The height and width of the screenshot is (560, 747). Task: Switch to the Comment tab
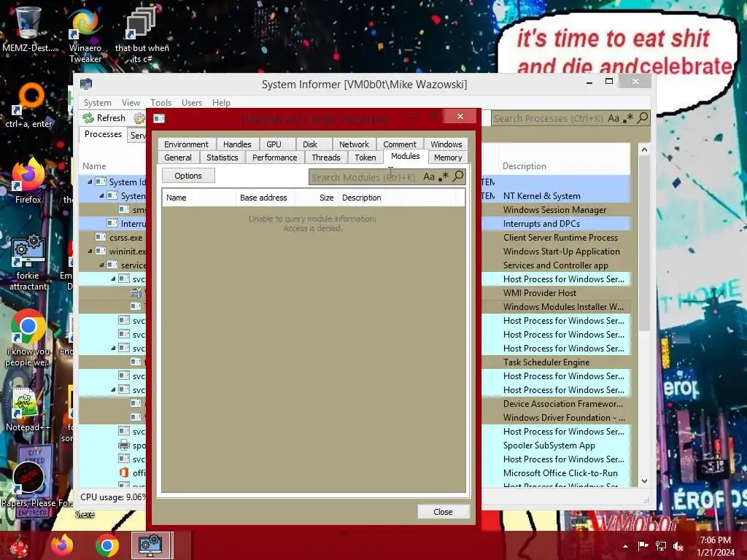(x=399, y=144)
